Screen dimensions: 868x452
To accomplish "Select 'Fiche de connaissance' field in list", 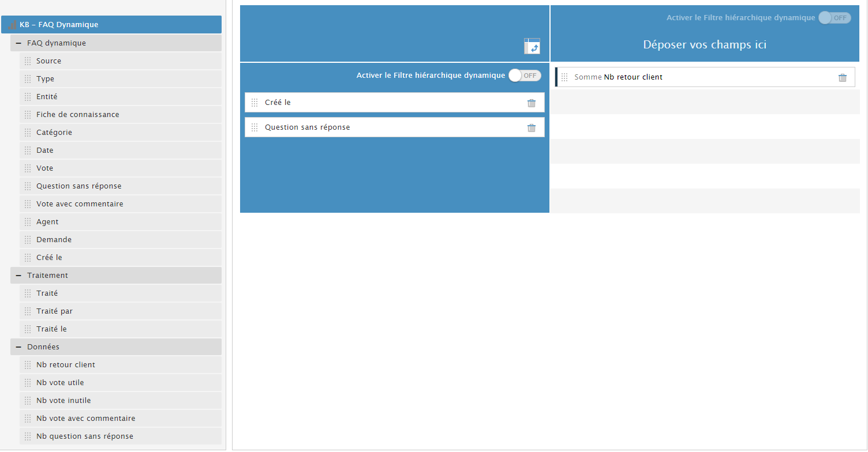I will click(x=77, y=115).
